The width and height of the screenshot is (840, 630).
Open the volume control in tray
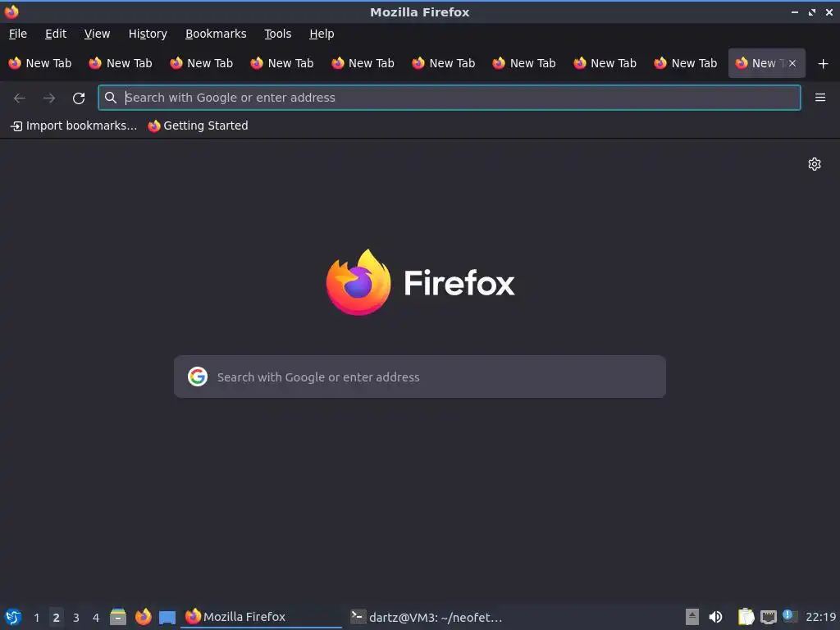(x=715, y=617)
